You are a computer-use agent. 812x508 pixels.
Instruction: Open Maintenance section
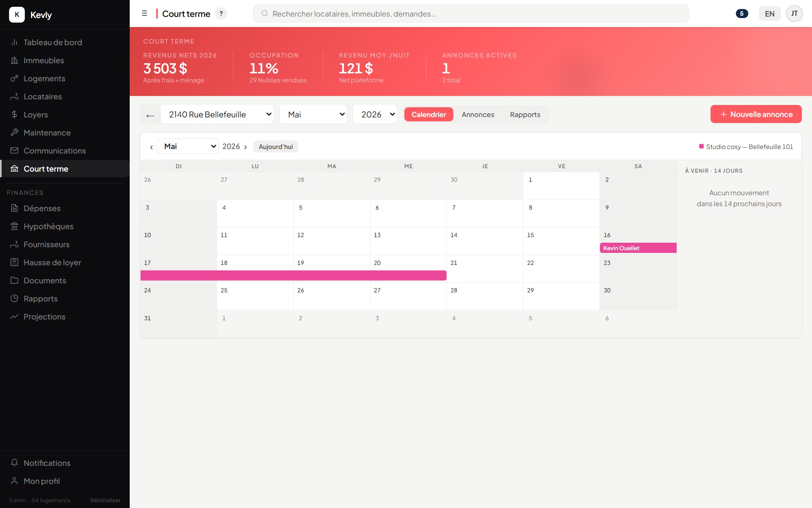(65, 132)
